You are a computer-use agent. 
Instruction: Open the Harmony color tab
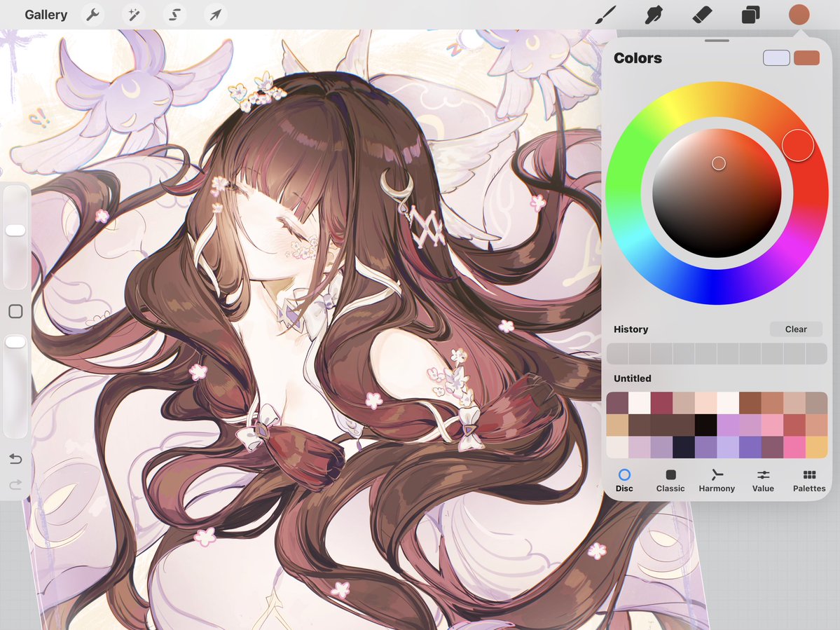pyautogui.click(x=716, y=481)
